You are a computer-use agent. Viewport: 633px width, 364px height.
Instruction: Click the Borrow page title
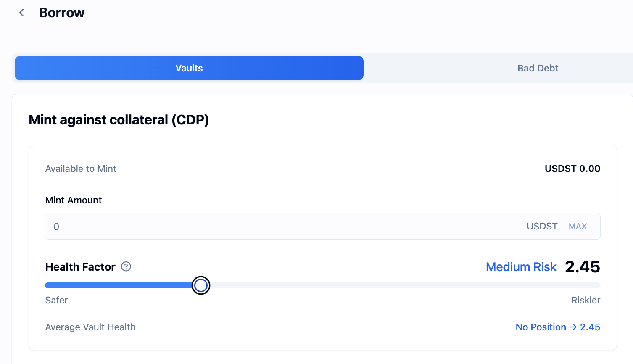62,13
